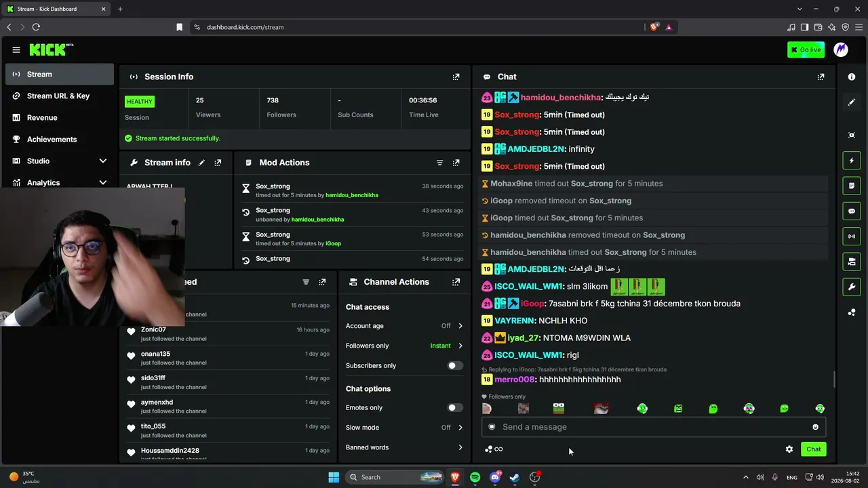868x488 pixels.
Task: Pop out the Session Info panel
Action: click(x=456, y=77)
